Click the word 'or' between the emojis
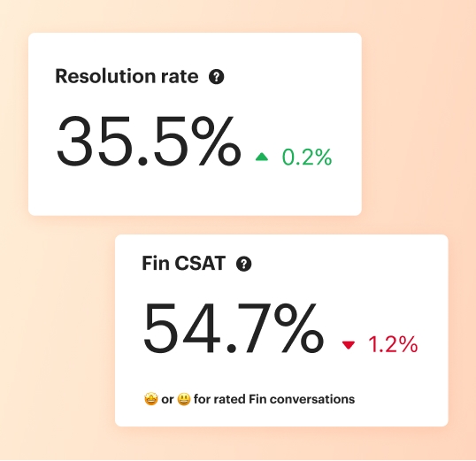The image size is (476, 461). (167, 400)
